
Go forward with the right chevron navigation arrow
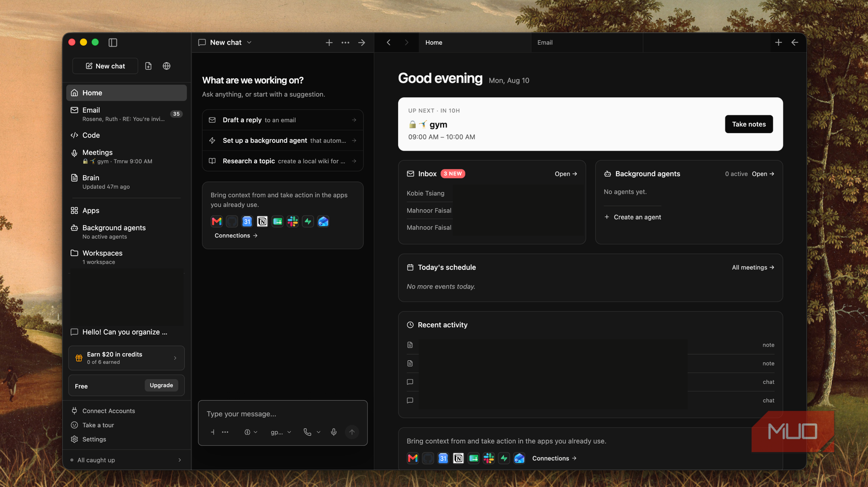[406, 42]
